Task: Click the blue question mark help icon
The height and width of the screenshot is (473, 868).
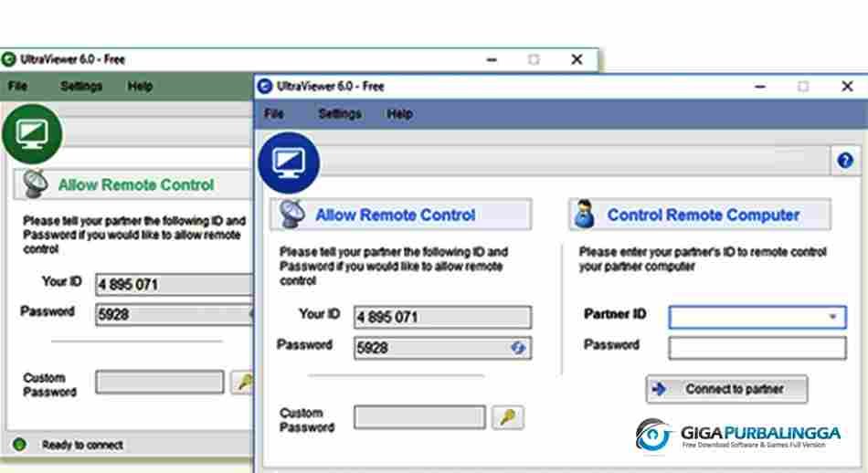Action: (x=845, y=161)
